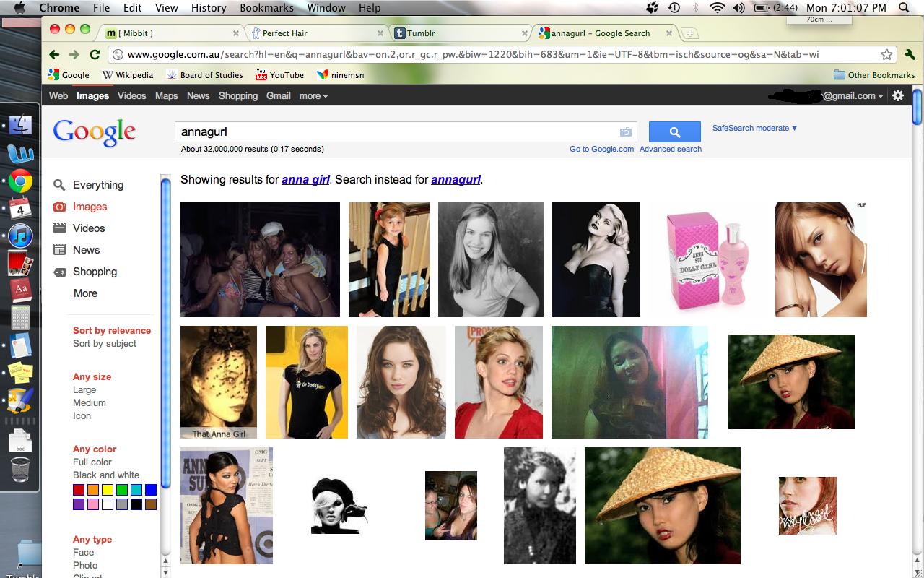Click the paw print menu bar icon
The image size is (924, 578).
pyautogui.click(x=653, y=8)
